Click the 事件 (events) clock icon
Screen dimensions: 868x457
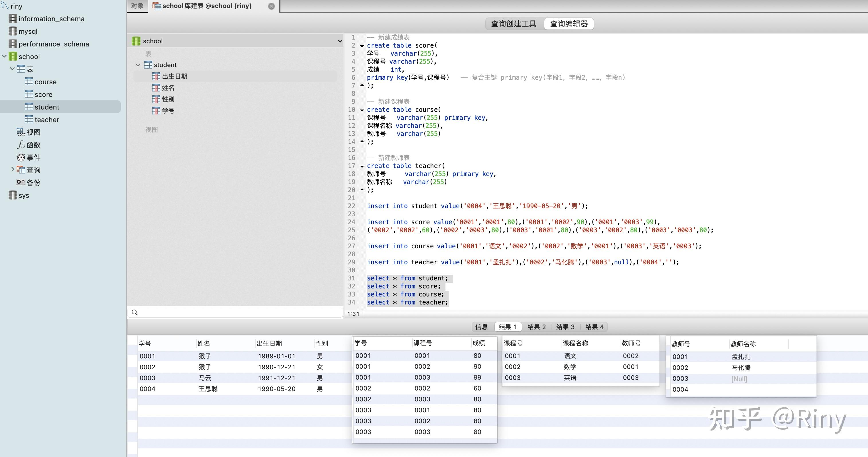click(x=21, y=157)
